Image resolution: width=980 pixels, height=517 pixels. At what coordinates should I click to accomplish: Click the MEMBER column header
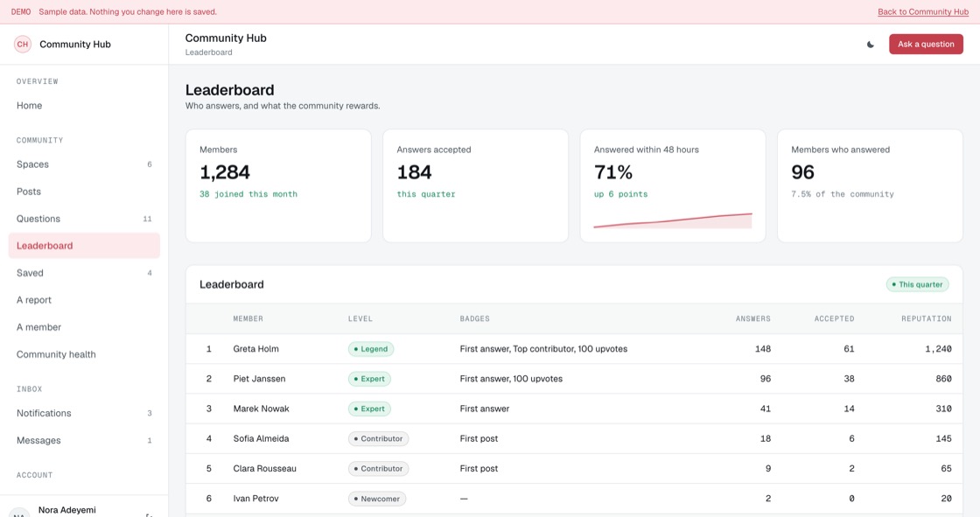pos(248,318)
